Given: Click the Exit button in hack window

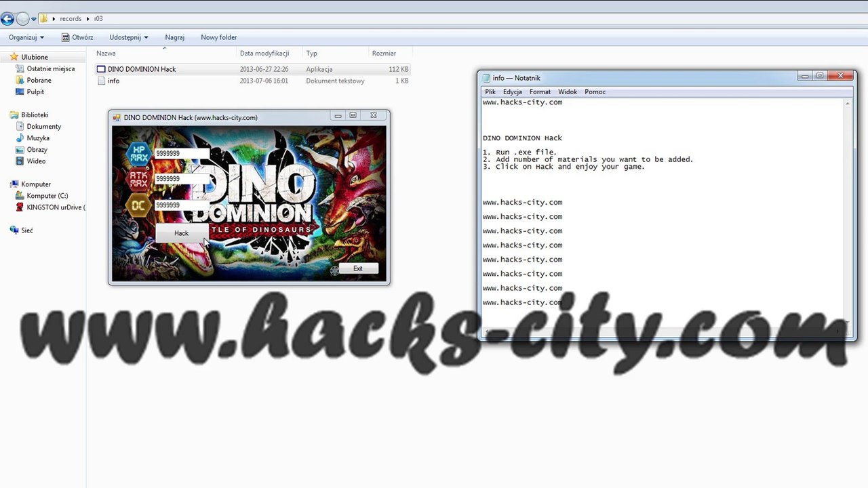Looking at the screenshot, I should tap(358, 268).
